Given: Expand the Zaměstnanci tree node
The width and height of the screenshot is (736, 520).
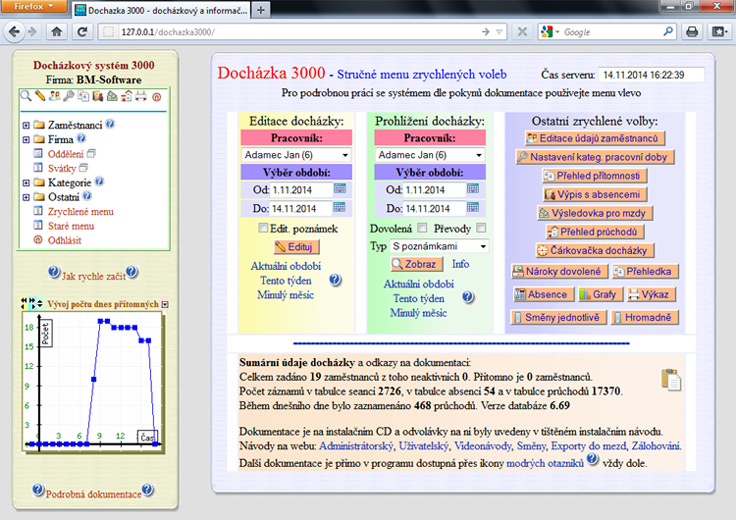Looking at the screenshot, I should coord(26,125).
